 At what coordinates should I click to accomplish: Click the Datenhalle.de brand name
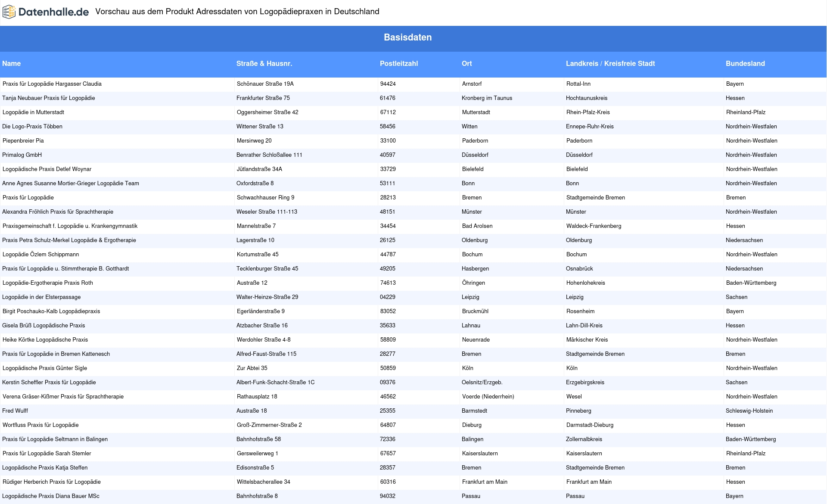pyautogui.click(x=53, y=12)
